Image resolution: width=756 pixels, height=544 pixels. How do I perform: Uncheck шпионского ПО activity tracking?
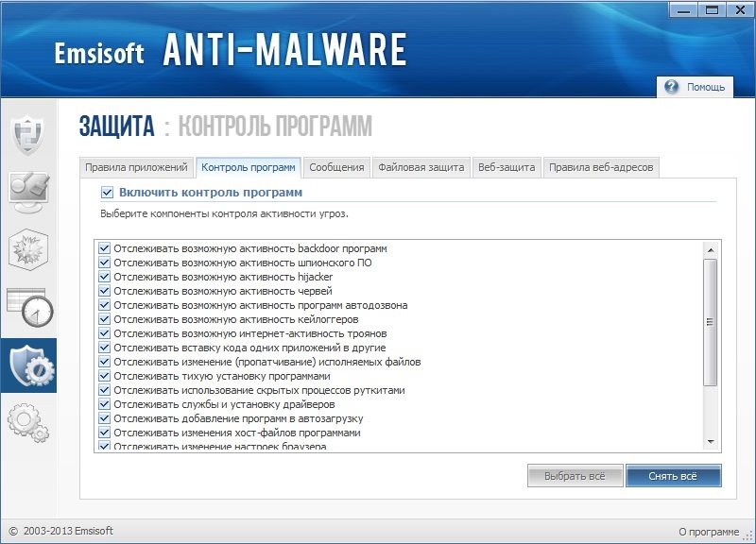click(x=104, y=263)
